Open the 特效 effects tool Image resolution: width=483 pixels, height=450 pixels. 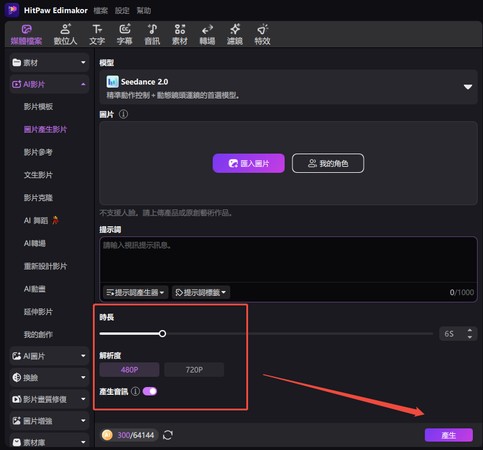pos(262,34)
